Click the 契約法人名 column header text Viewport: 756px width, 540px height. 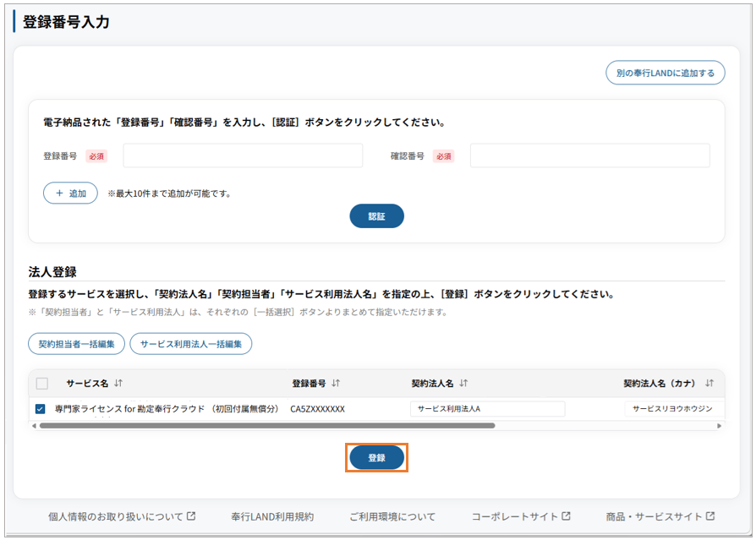[x=432, y=384]
